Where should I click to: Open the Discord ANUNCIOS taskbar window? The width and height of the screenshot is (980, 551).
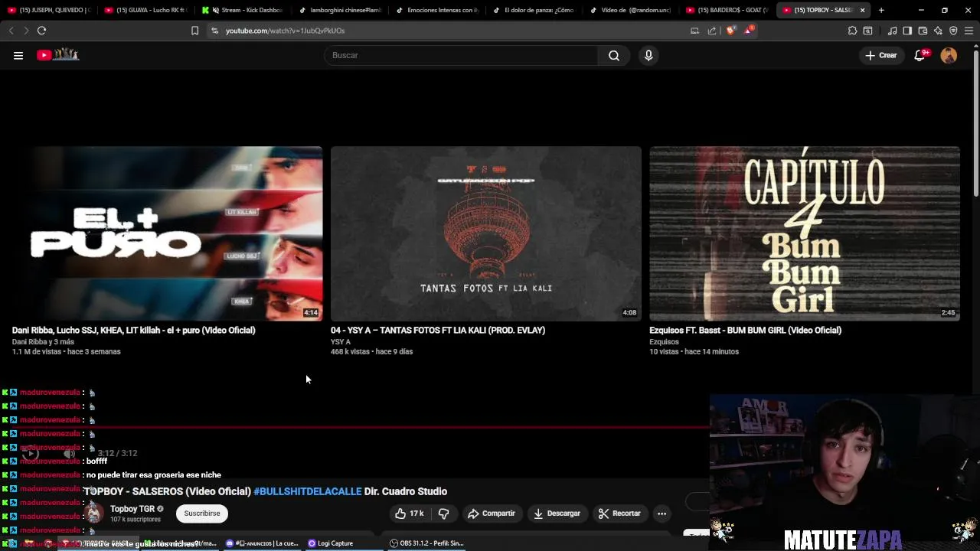[263, 543]
